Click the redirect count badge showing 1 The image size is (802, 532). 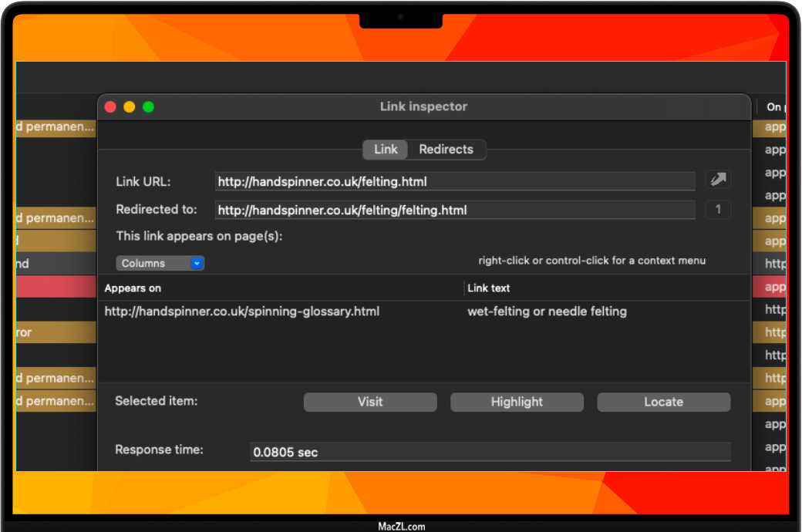click(x=718, y=210)
